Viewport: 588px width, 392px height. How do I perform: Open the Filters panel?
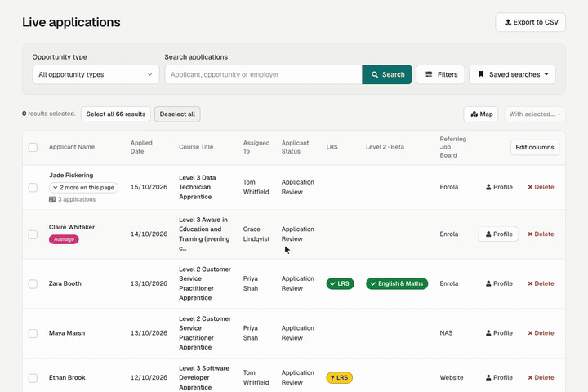(441, 74)
